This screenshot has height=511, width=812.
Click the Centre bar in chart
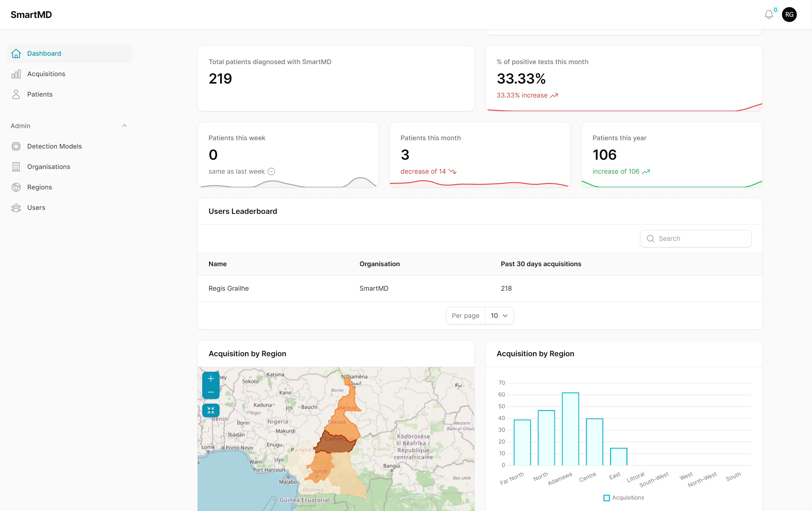(595, 442)
